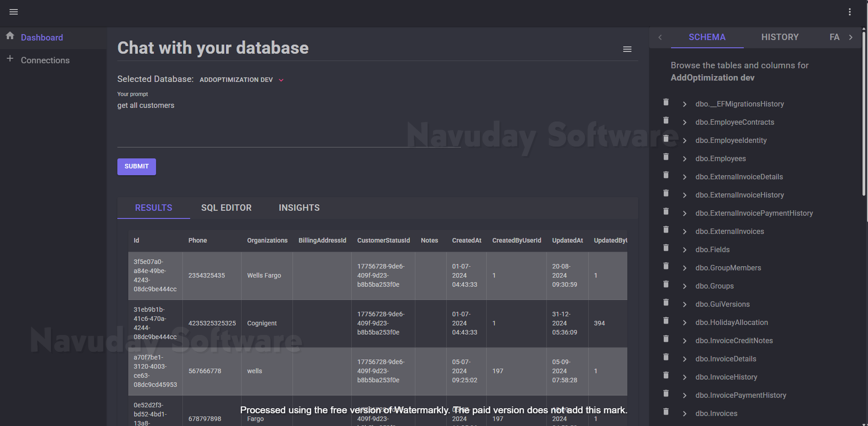Delete dbo.ExternalInvoiceDetails with trash icon
Screen dimensions: 868x426
click(x=666, y=175)
